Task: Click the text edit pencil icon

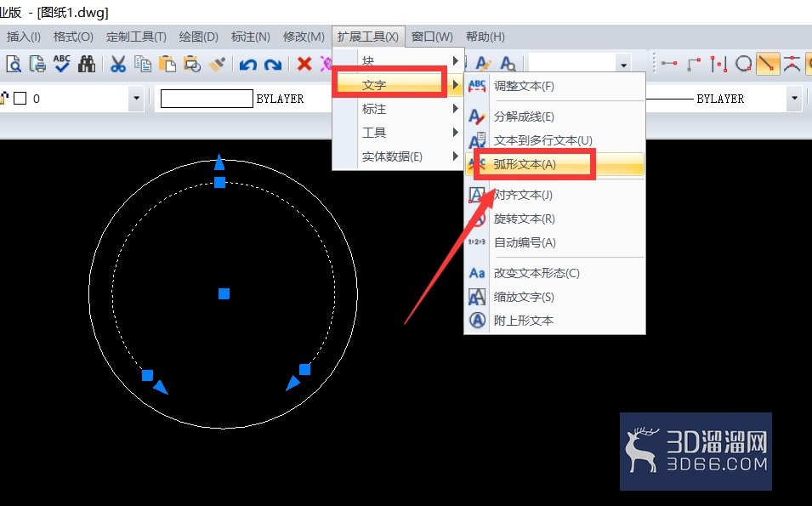Action: click(x=483, y=64)
